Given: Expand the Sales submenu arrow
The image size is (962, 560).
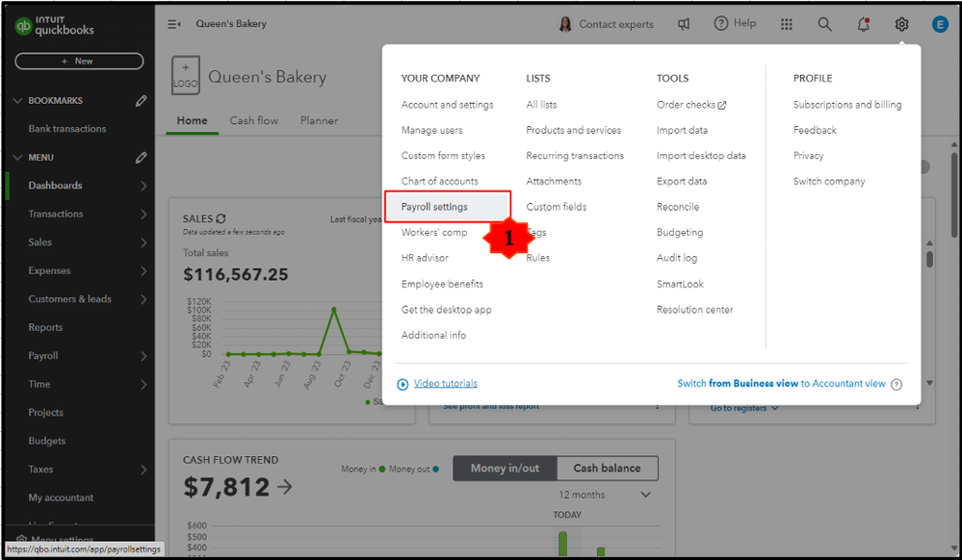Looking at the screenshot, I should coord(143,242).
